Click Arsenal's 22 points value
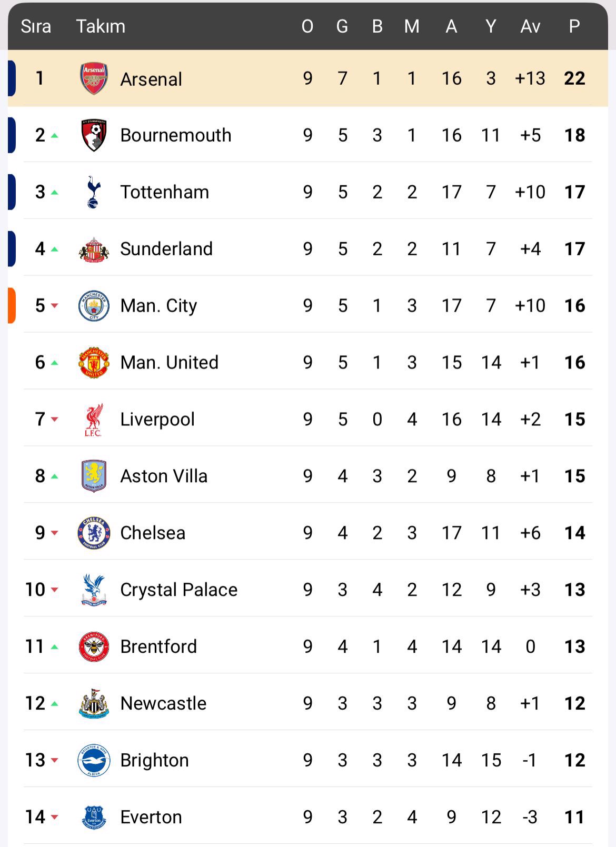 [x=574, y=78]
